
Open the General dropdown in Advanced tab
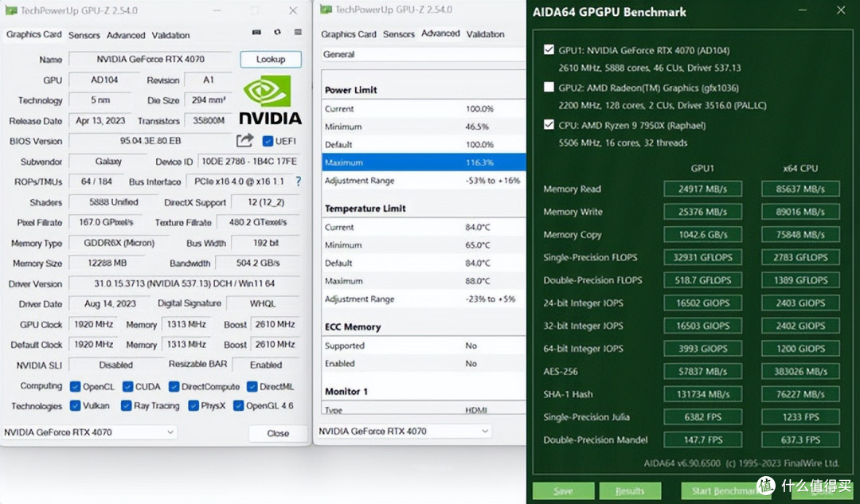click(x=423, y=54)
